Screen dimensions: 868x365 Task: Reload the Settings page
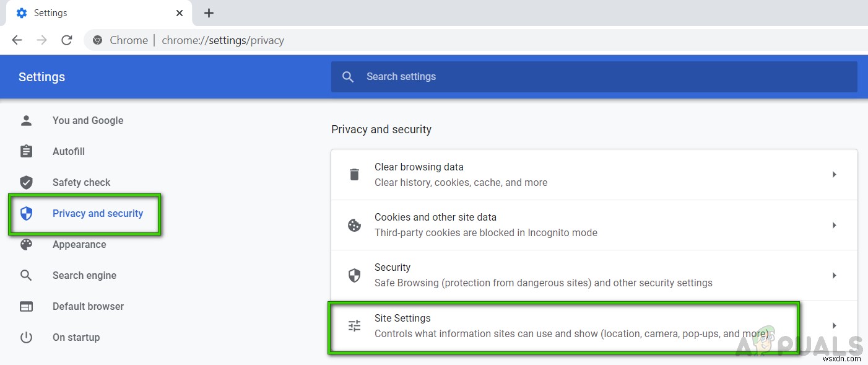click(x=67, y=40)
